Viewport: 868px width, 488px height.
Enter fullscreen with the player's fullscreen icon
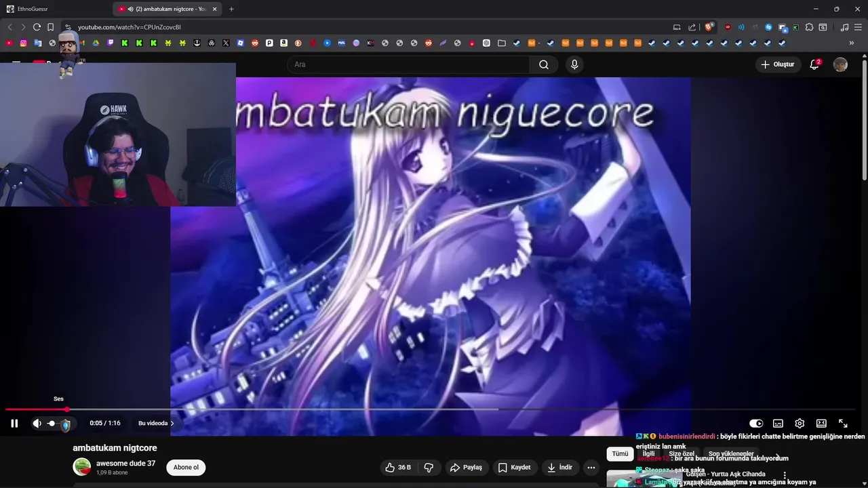(x=843, y=423)
